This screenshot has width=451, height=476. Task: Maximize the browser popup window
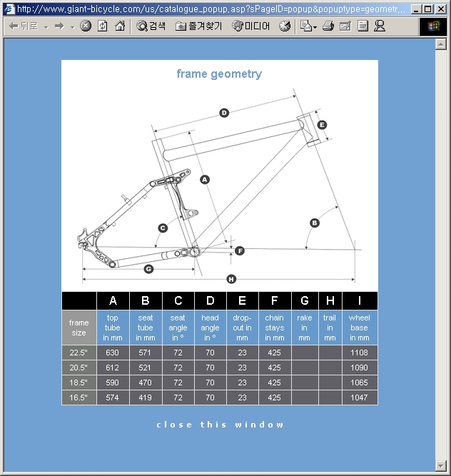pos(427,9)
